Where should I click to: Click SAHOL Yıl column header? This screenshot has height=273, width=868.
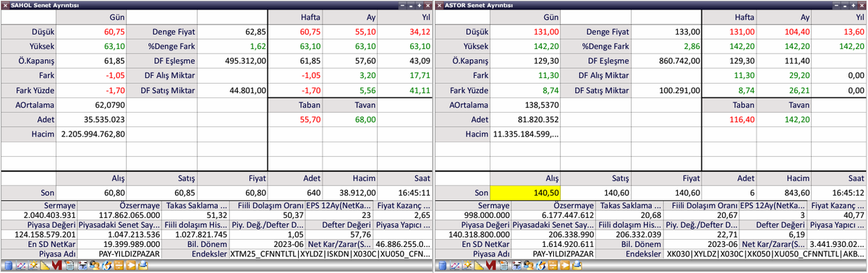(x=405, y=17)
